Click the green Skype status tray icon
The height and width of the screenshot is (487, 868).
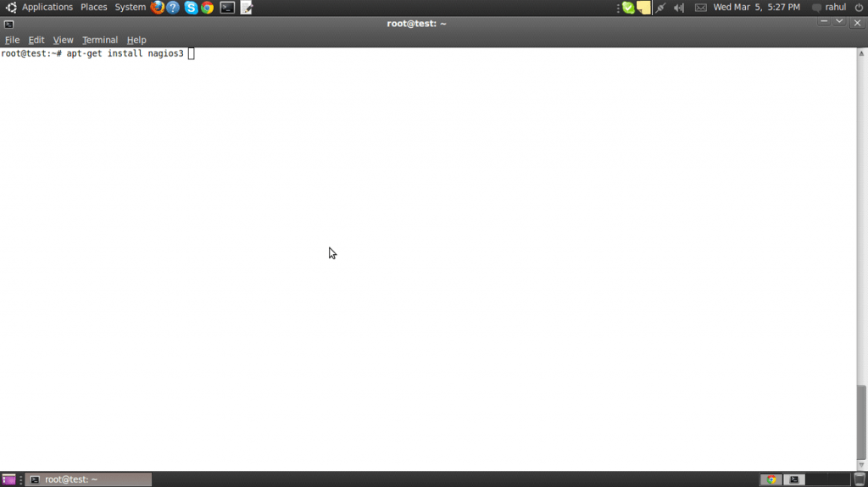[627, 8]
